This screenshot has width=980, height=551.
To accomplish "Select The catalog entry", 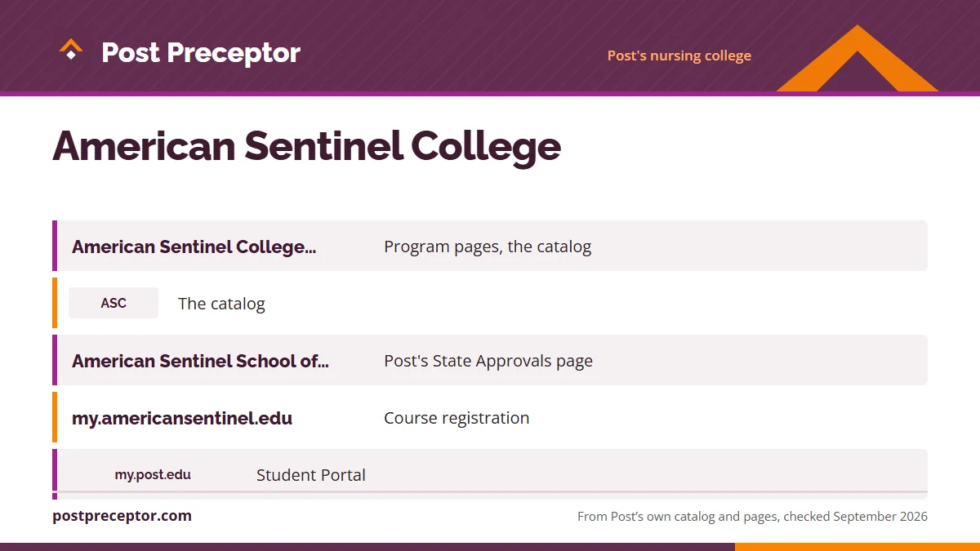I will coord(221,304).
